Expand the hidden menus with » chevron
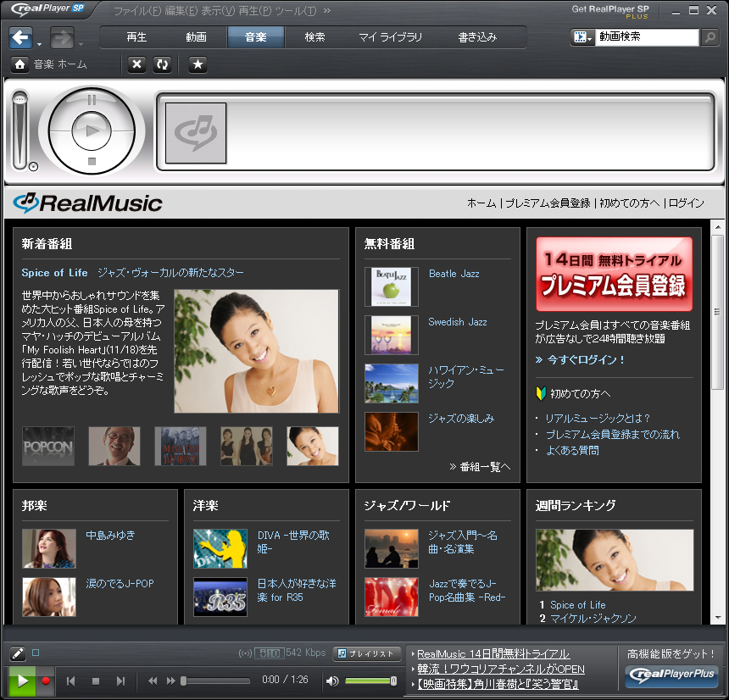Image resolution: width=729 pixels, height=700 pixels. tap(327, 10)
